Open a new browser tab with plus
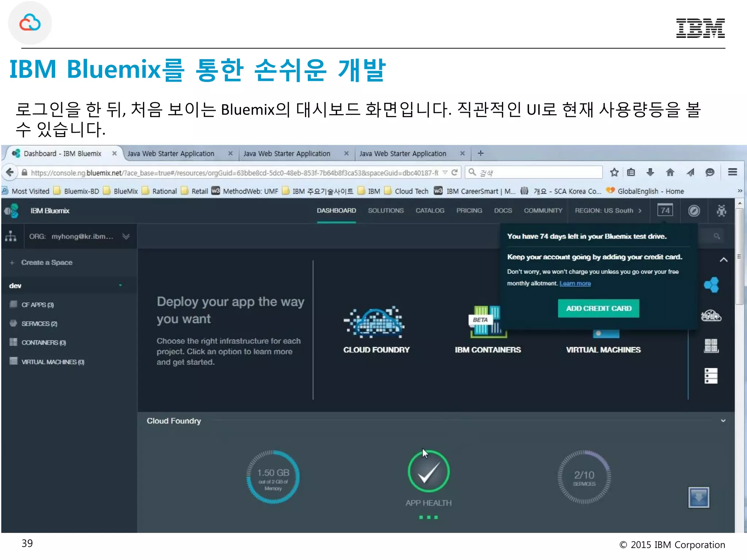The height and width of the screenshot is (560, 747). (480, 153)
